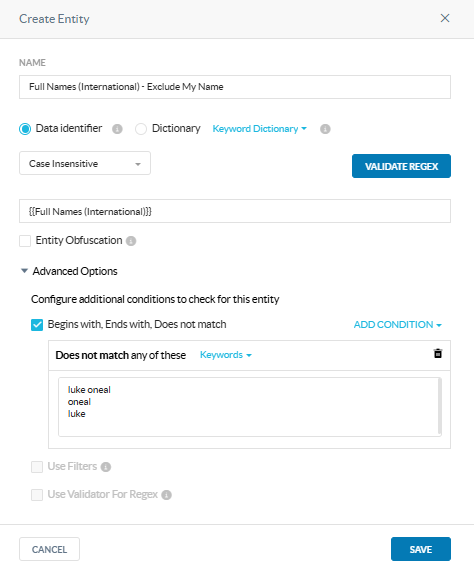Delete the condition with trash icon

pyautogui.click(x=438, y=353)
